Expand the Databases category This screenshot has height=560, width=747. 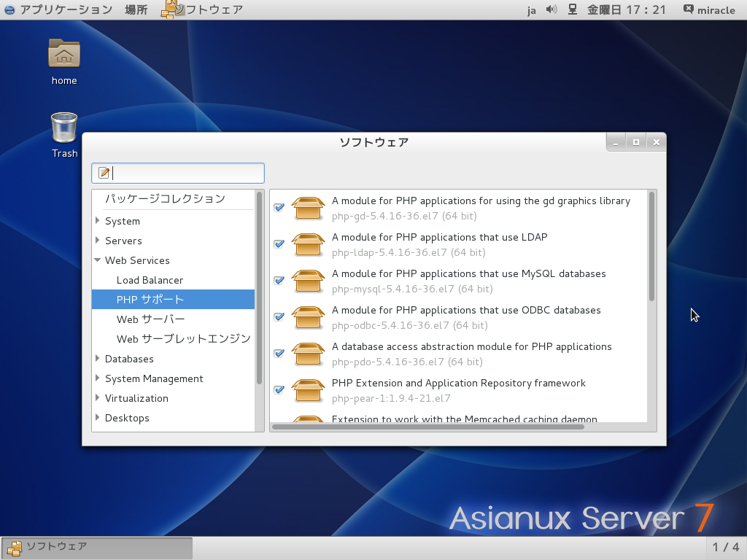98,359
